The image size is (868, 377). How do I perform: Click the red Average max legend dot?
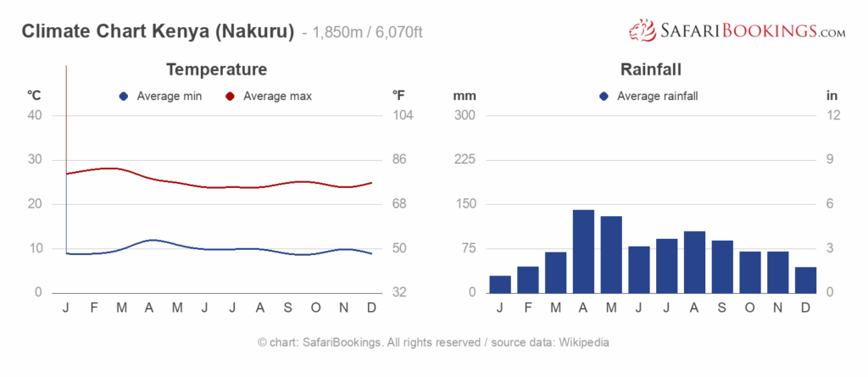[230, 97]
